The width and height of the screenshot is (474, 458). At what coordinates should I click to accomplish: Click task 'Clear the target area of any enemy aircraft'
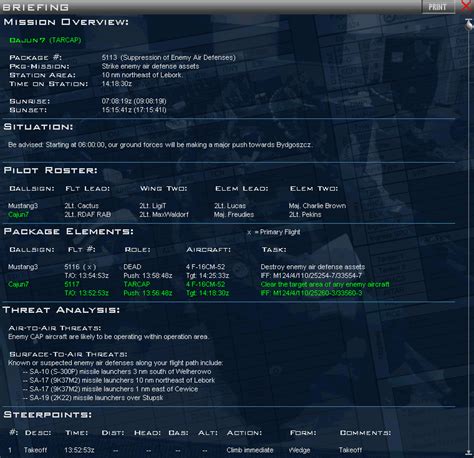coord(325,284)
